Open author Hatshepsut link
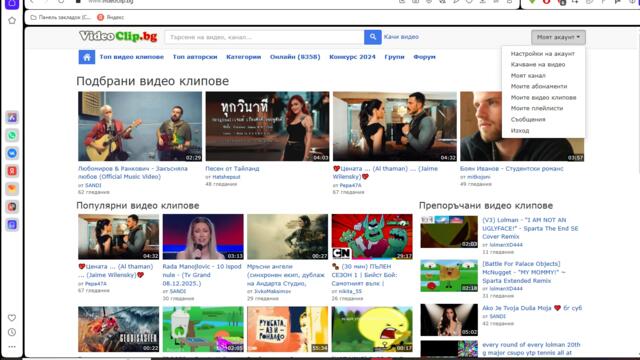640x360 pixels. 226,177
